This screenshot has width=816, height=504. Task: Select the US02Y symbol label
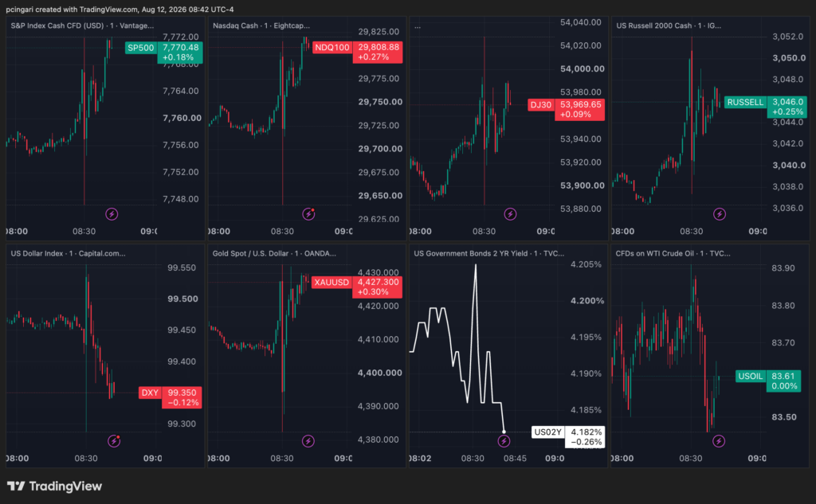pyautogui.click(x=548, y=432)
